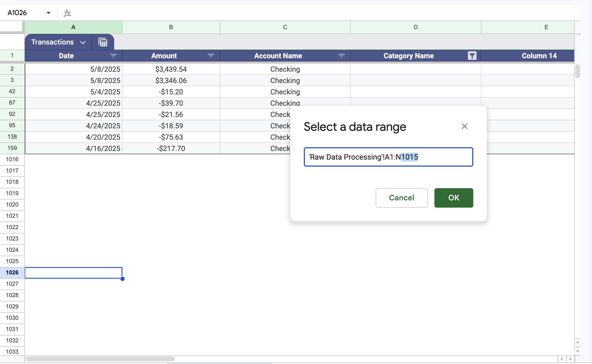Click the cell with amount -$75.63

171,137
